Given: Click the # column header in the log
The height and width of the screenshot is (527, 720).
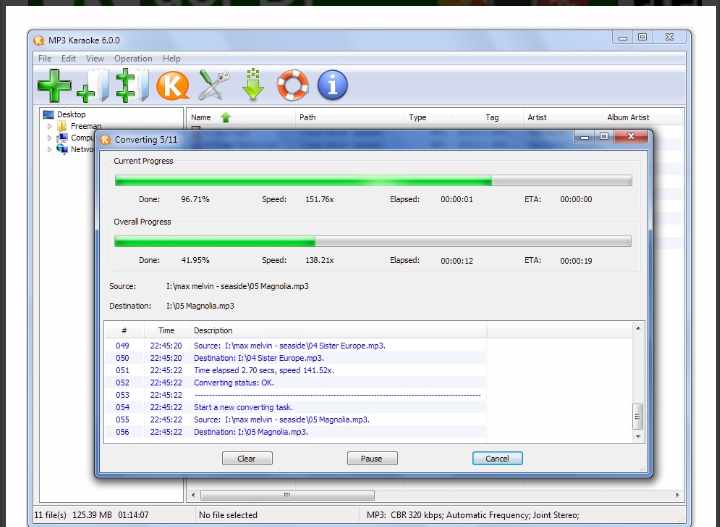Looking at the screenshot, I should coord(124,331).
